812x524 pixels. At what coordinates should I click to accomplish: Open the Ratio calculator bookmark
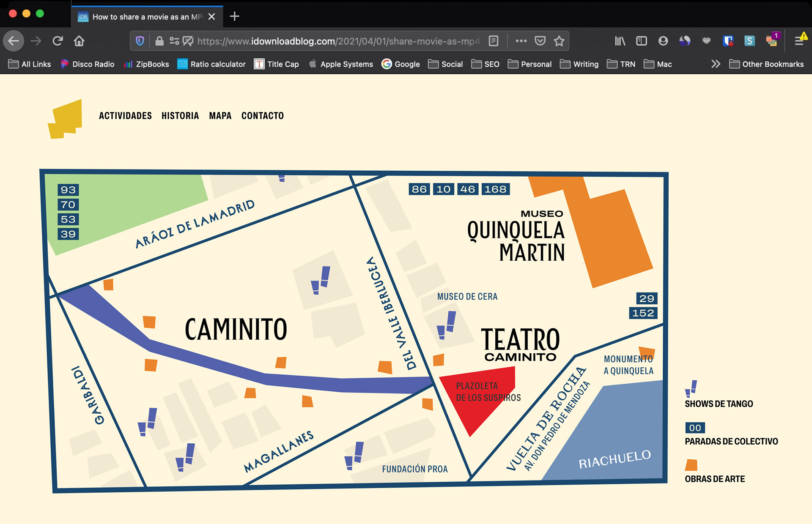[211, 64]
